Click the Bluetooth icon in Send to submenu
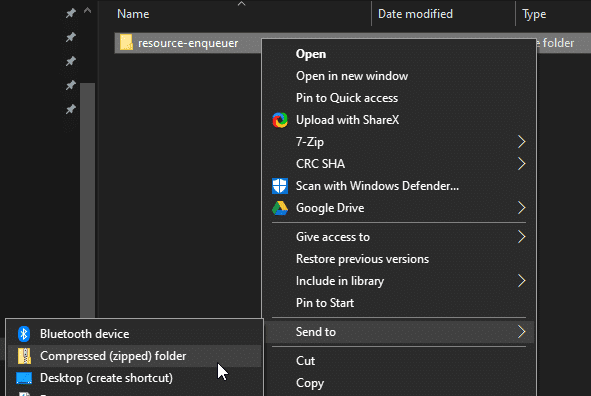The width and height of the screenshot is (591, 396). tap(24, 334)
